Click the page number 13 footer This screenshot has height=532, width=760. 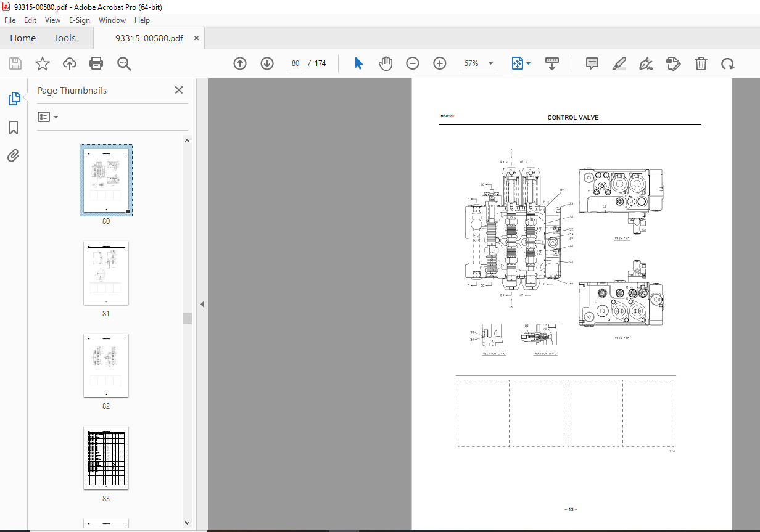[x=570, y=509]
